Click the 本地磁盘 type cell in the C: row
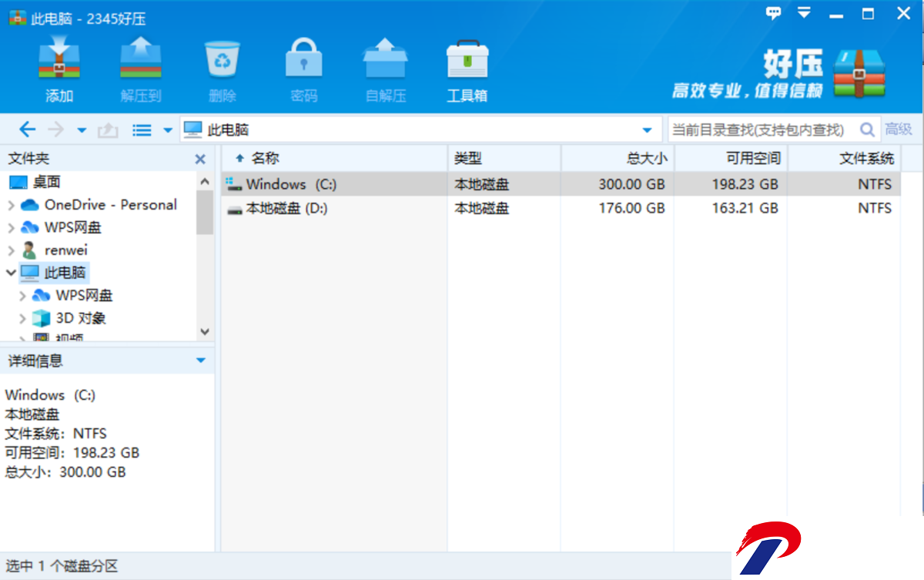Viewport: 924px width, 580px height. click(x=481, y=184)
